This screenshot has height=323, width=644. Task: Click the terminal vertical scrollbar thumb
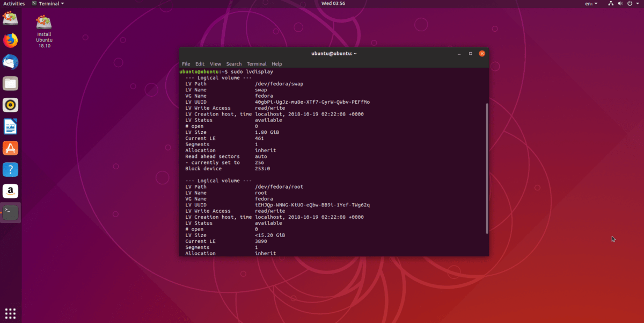coord(487,169)
